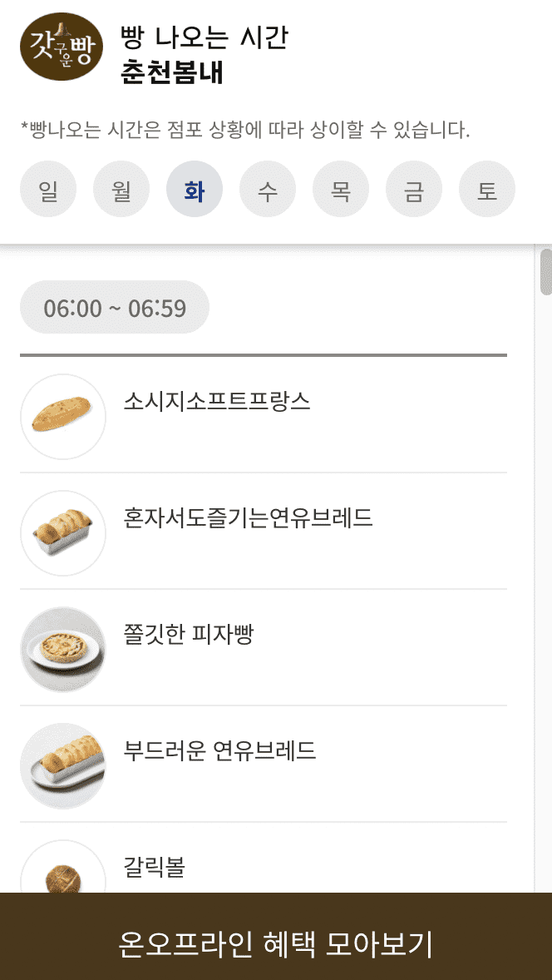Tap the 갈릭볼 bread thumbnail
552x980 pixels.
(63, 869)
